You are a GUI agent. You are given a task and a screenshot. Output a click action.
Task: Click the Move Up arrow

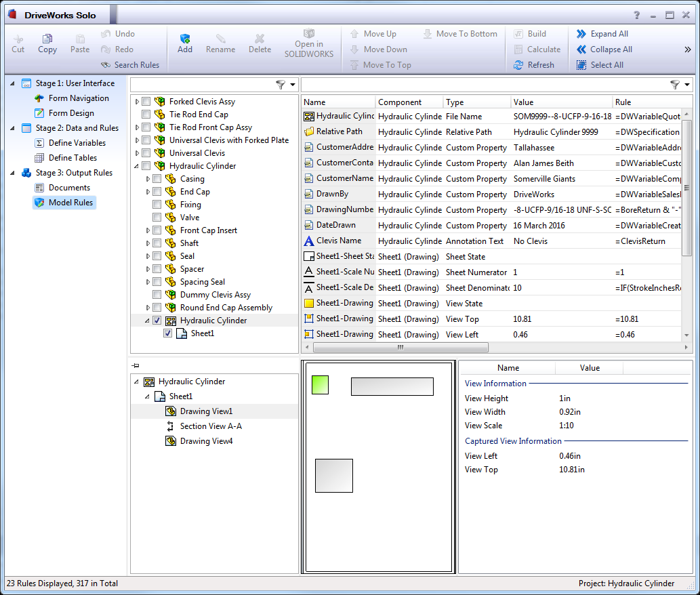tap(354, 34)
